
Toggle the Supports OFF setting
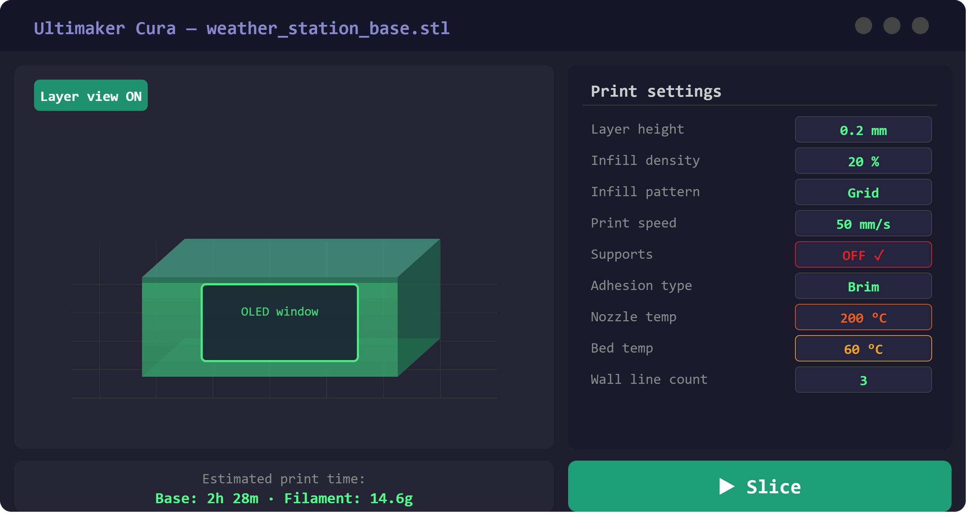click(863, 255)
